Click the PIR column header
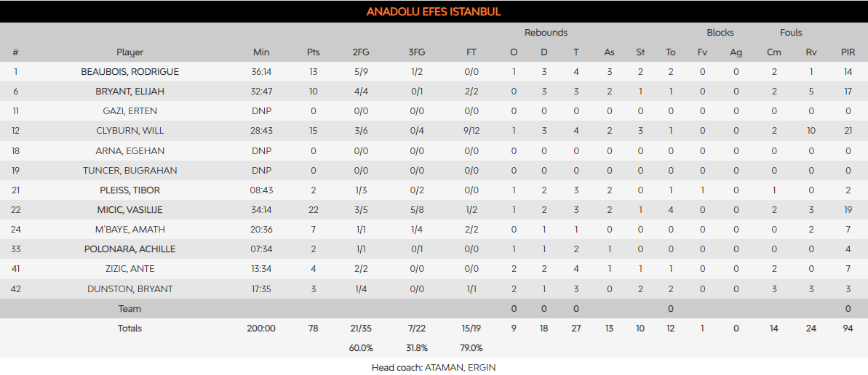Viewport: 868px width, 375px height. coord(848,52)
